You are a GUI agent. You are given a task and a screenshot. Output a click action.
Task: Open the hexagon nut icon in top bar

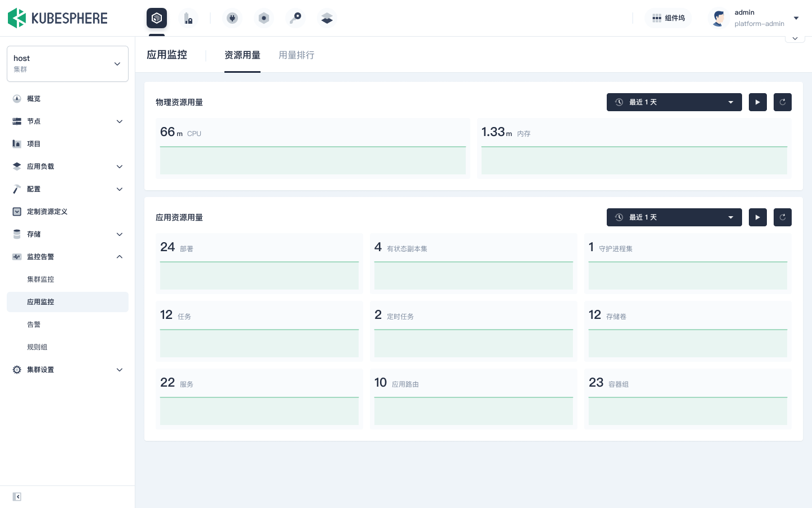point(264,18)
